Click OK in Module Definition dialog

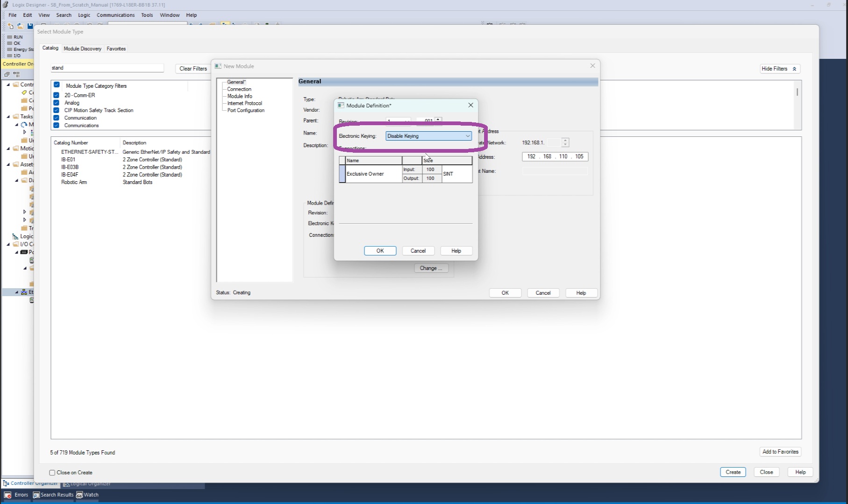[x=380, y=251]
